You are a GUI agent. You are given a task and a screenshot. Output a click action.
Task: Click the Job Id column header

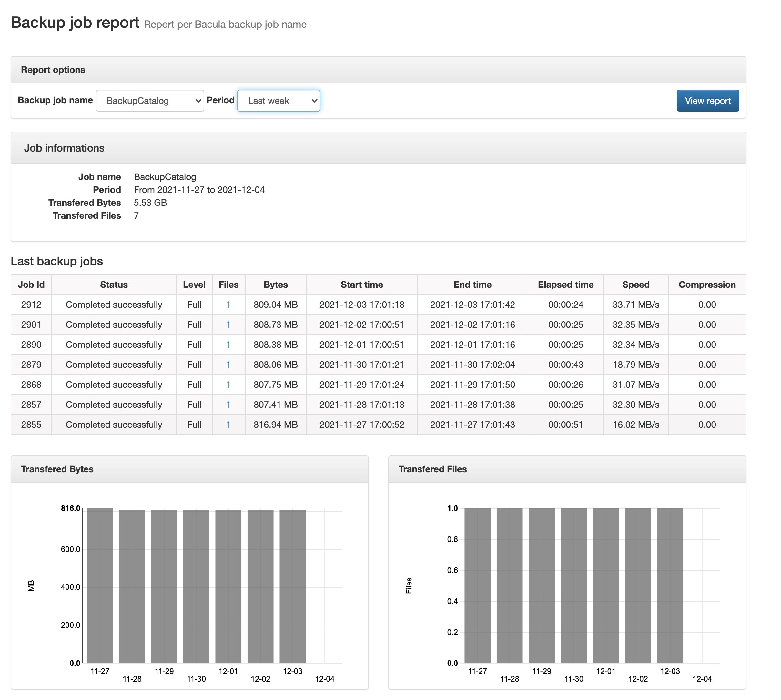point(31,285)
